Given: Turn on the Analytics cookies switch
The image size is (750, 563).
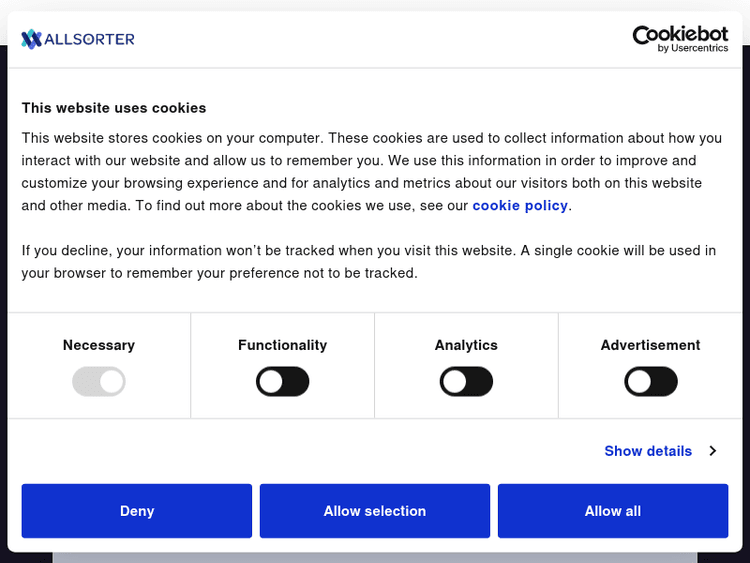Looking at the screenshot, I should [x=466, y=381].
